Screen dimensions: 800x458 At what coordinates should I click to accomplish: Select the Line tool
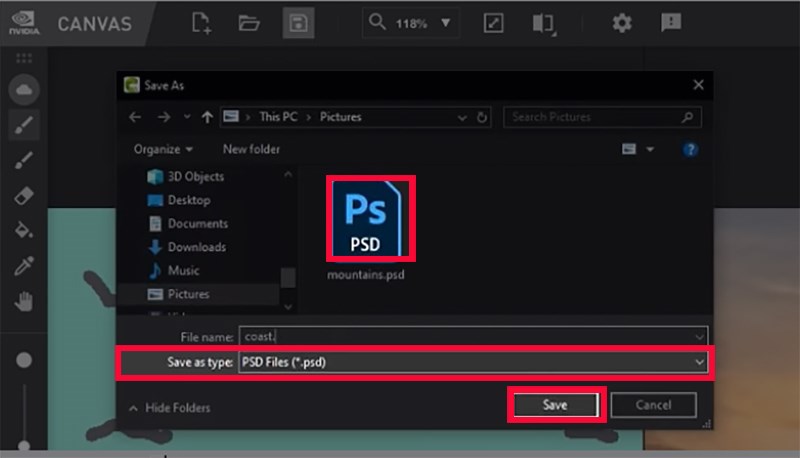24,160
